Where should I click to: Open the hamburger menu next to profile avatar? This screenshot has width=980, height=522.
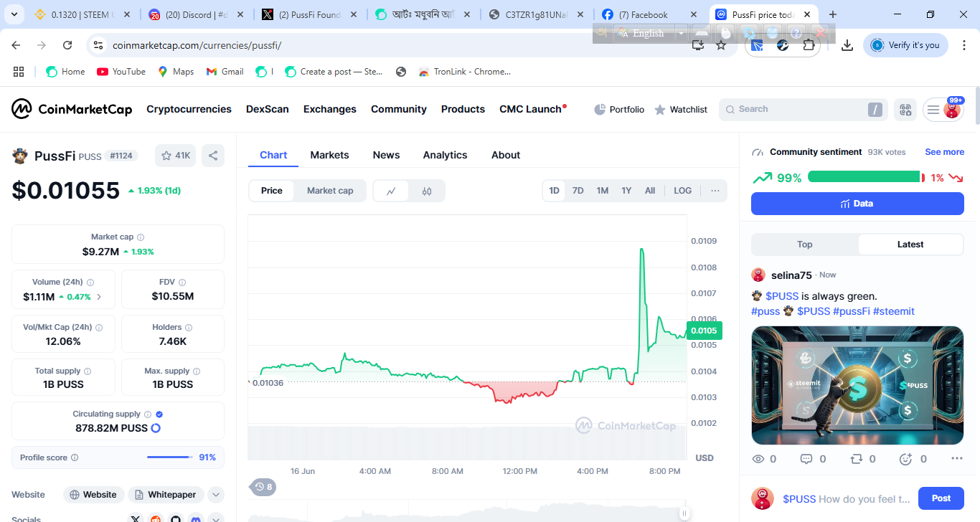pos(933,110)
